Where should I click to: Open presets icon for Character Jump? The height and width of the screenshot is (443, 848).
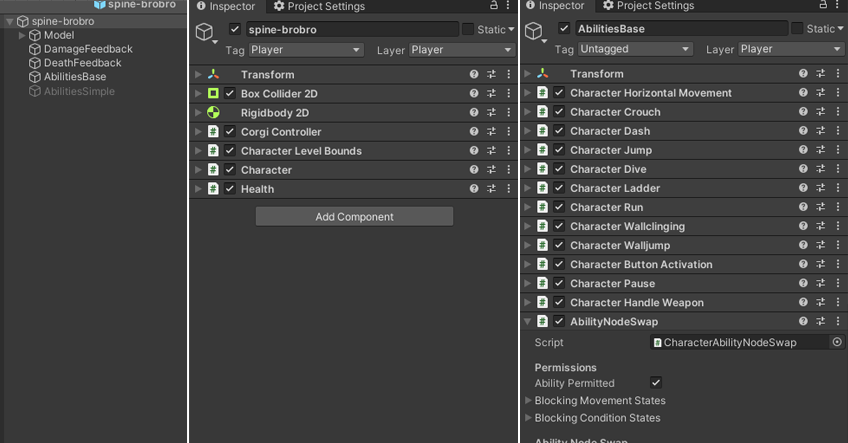820,150
